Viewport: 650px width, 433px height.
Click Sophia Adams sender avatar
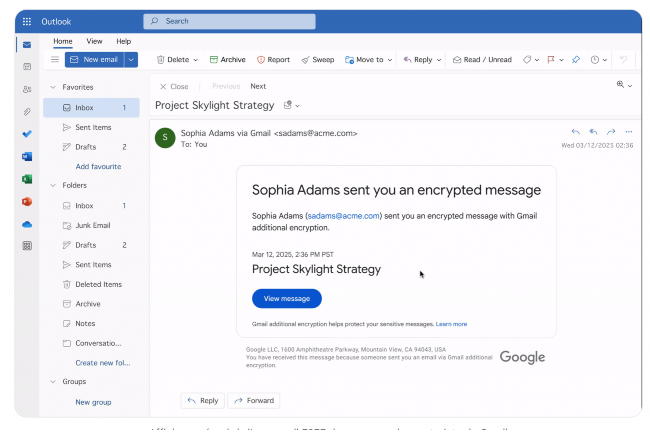coord(165,138)
